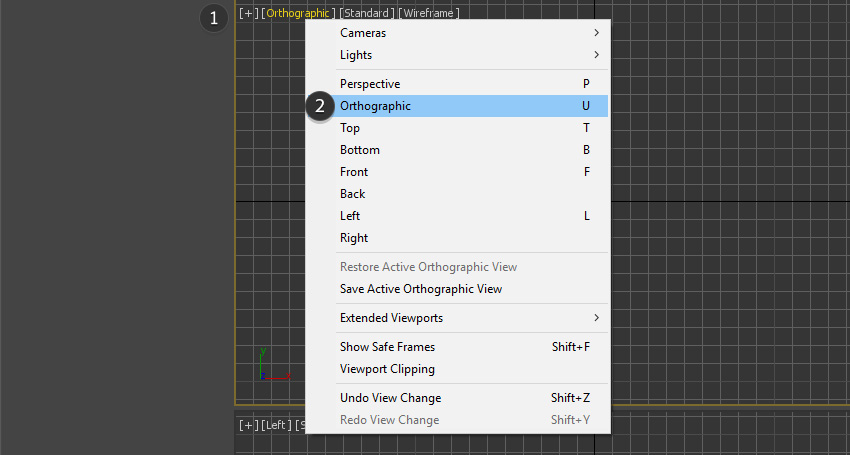Expand the Lights submenu
The width and height of the screenshot is (850, 455).
click(x=356, y=55)
